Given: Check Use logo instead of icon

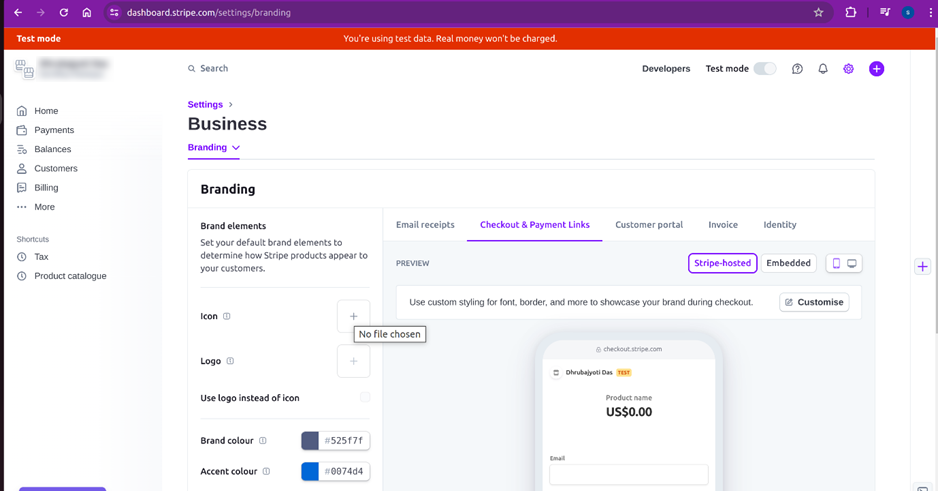Looking at the screenshot, I should pyautogui.click(x=365, y=398).
